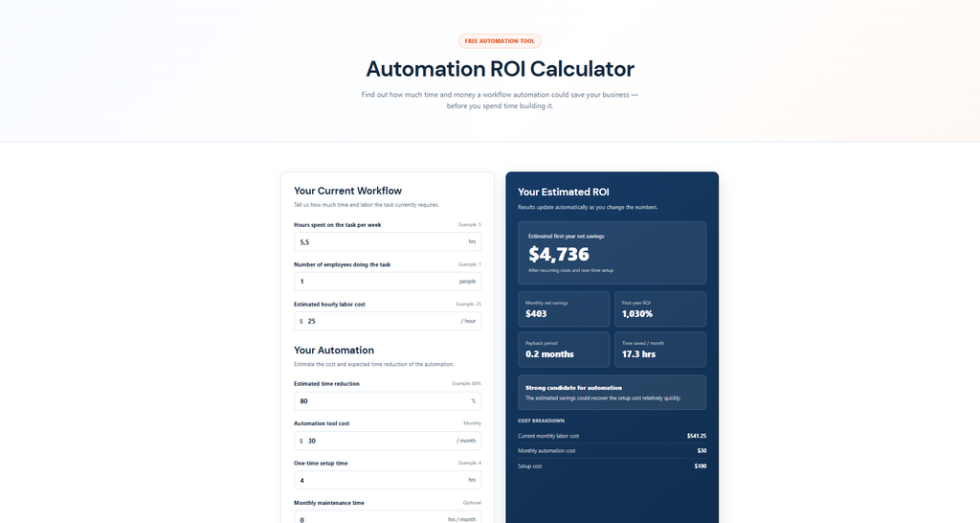Focus the Number of employees input
Screen dimensions: 980x523
click(x=388, y=282)
